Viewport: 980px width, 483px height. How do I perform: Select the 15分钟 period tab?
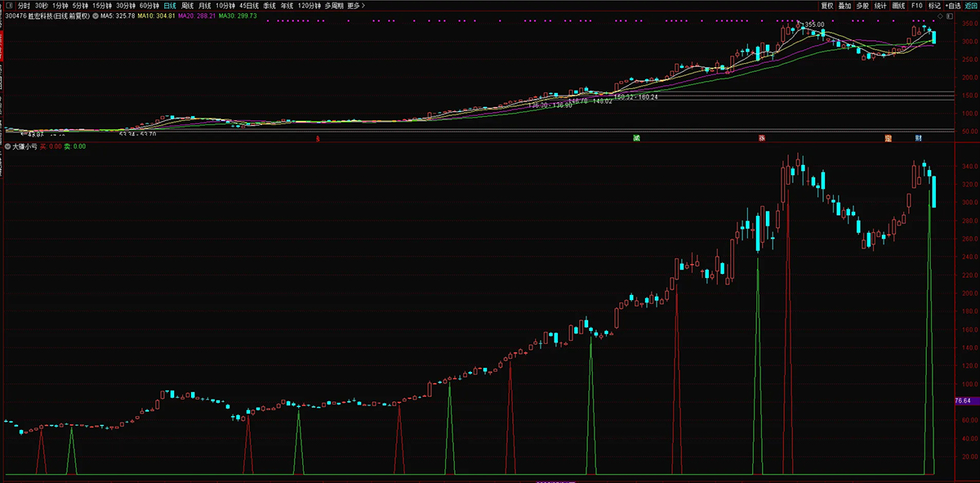[103, 5]
